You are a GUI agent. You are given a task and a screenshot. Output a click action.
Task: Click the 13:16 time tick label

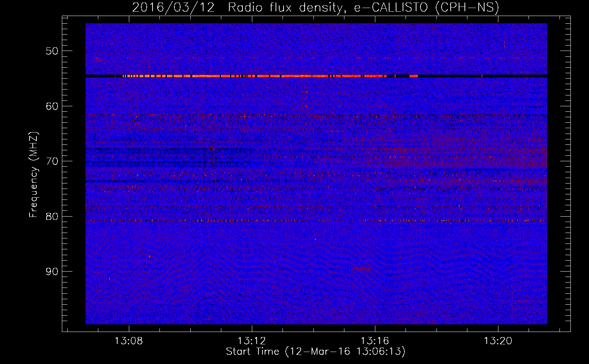pyautogui.click(x=375, y=341)
